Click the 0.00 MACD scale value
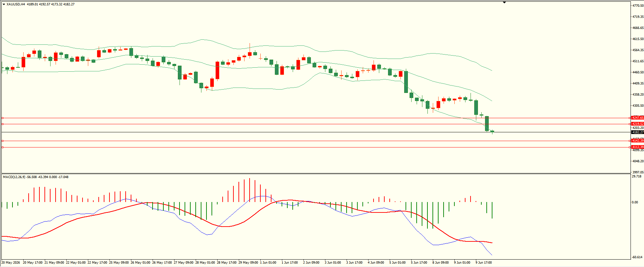Image resolution: width=644 pixels, height=267 pixels. pos(635,202)
